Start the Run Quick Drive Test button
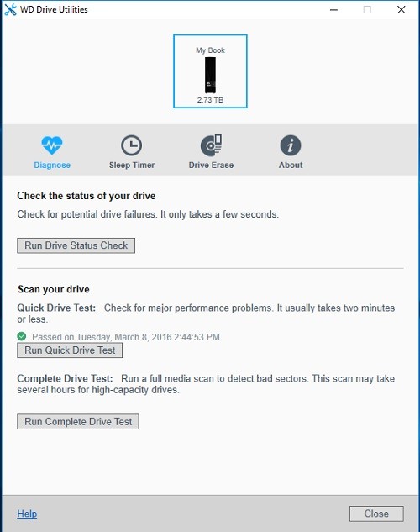 point(70,350)
